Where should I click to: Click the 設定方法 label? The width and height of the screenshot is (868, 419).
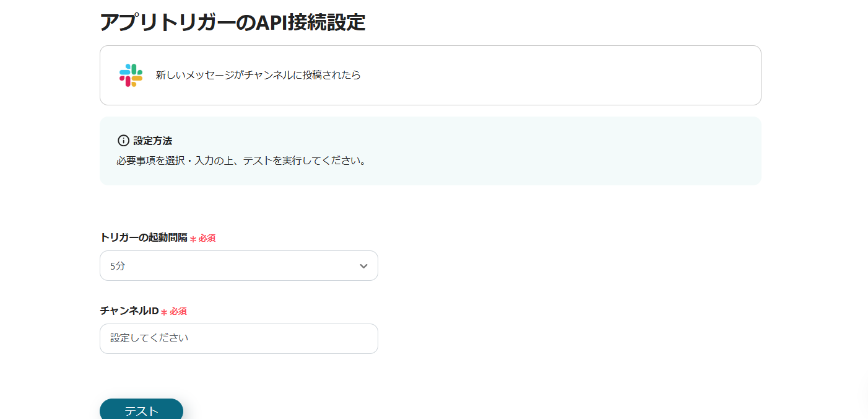click(152, 141)
